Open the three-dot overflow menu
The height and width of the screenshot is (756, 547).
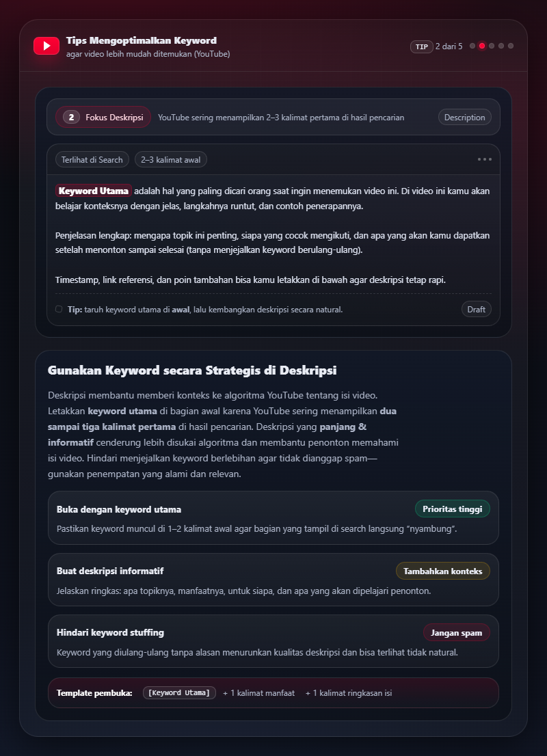click(485, 159)
